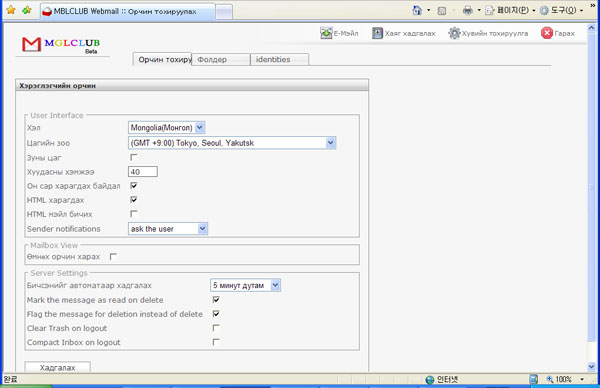The height and width of the screenshot is (388, 600).
Task: Open the zoom level dropdown arrow
Action: [582, 379]
